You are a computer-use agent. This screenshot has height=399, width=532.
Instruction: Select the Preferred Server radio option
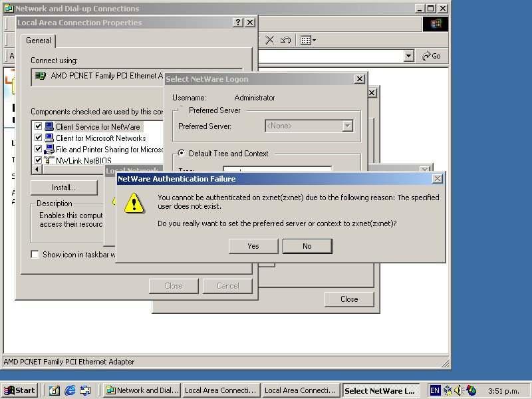(x=181, y=110)
